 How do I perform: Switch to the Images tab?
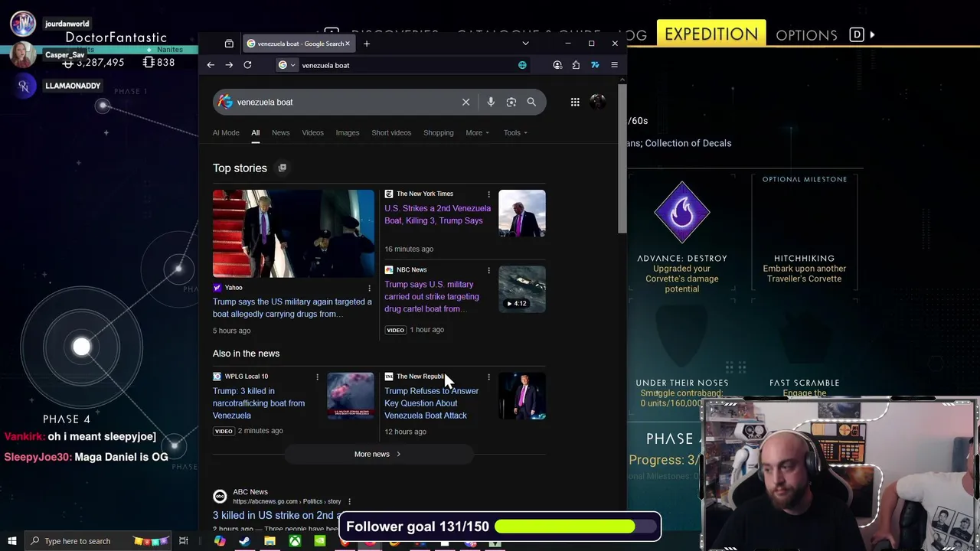(348, 132)
